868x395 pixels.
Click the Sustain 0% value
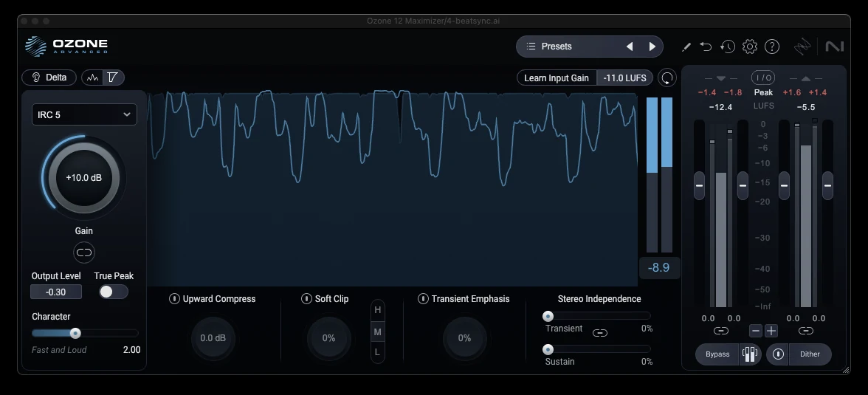point(647,362)
